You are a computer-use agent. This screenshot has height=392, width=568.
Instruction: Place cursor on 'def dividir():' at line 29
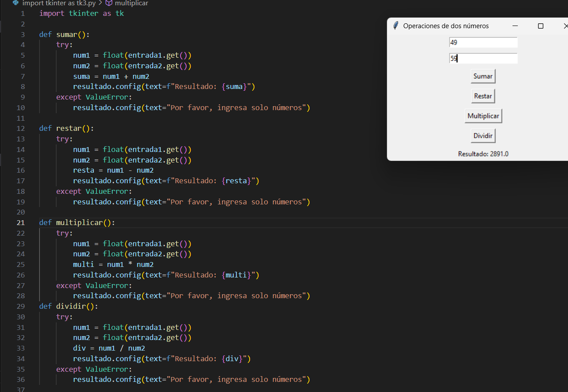[69, 307]
